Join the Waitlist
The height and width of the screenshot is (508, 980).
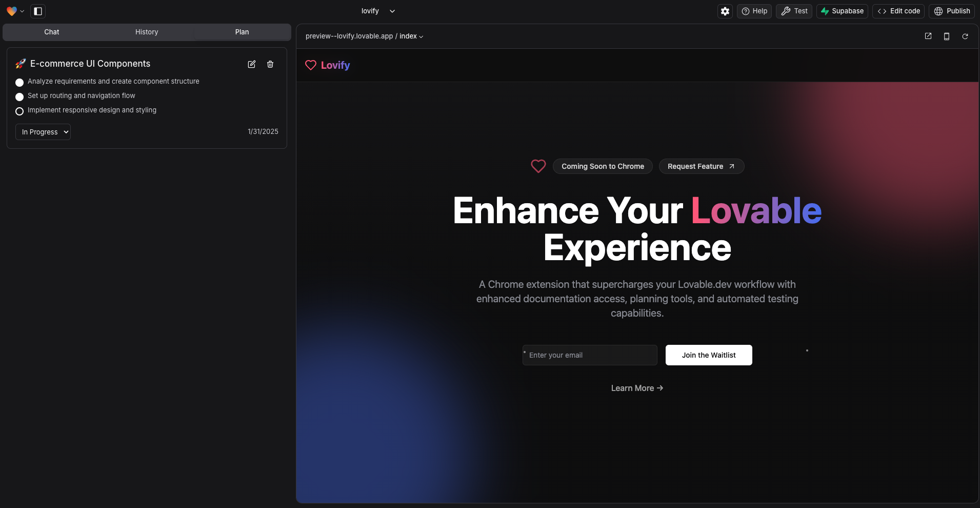[708, 355]
